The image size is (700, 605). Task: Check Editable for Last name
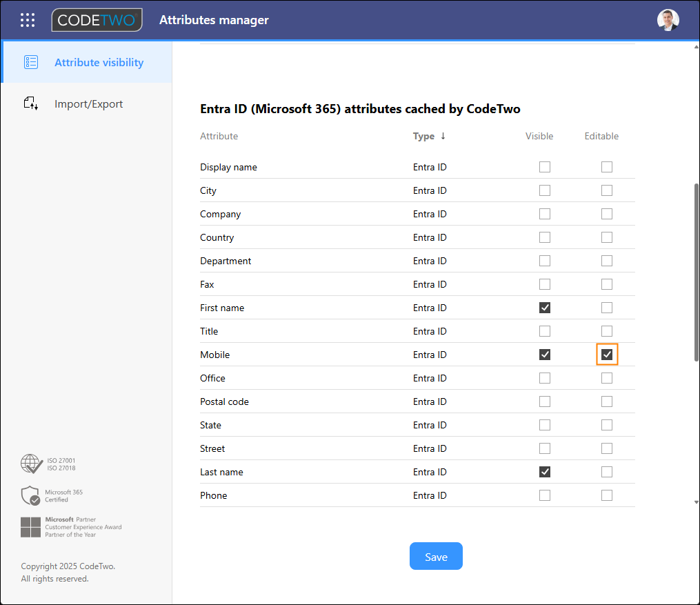coord(607,472)
